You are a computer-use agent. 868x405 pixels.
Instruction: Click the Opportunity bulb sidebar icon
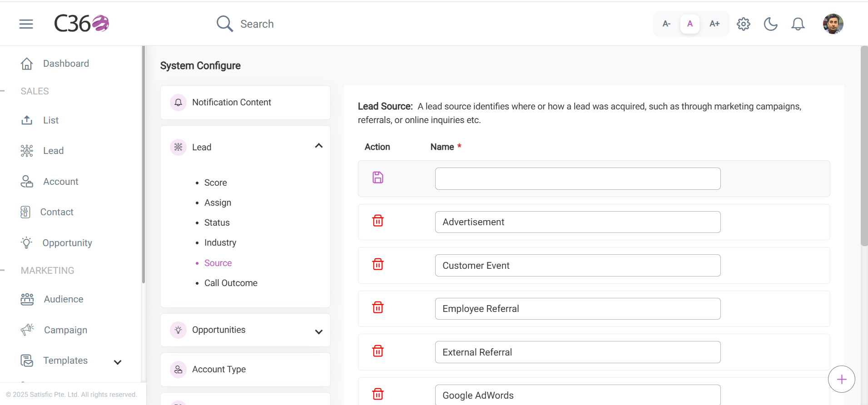pos(27,242)
